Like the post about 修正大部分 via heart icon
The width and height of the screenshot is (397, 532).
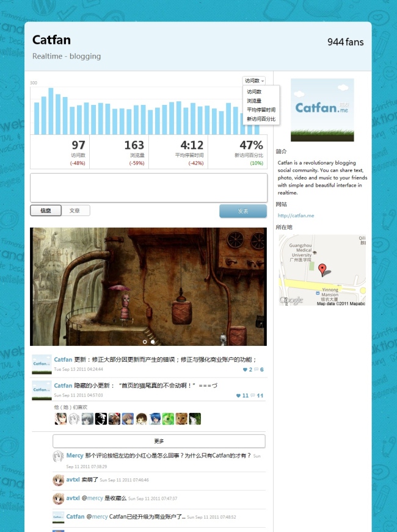(245, 370)
